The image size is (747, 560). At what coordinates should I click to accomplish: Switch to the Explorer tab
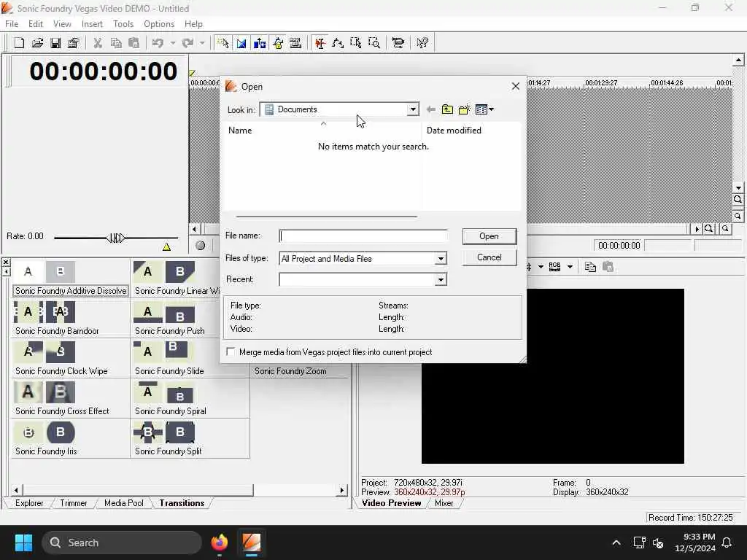(x=29, y=503)
